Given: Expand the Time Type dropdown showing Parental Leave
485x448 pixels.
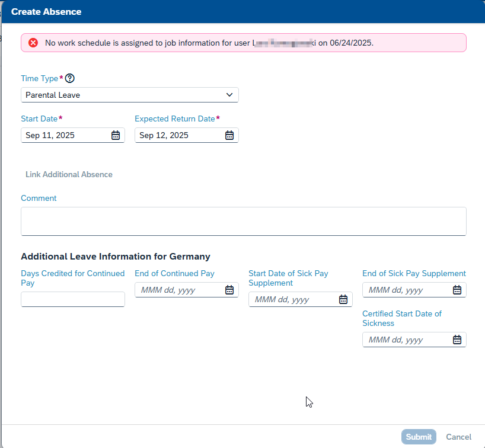Looking at the screenshot, I should tap(129, 95).
